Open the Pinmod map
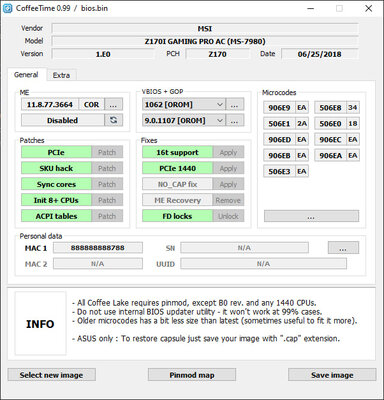Viewport: 384px width, 400px height. pyautogui.click(x=192, y=375)
